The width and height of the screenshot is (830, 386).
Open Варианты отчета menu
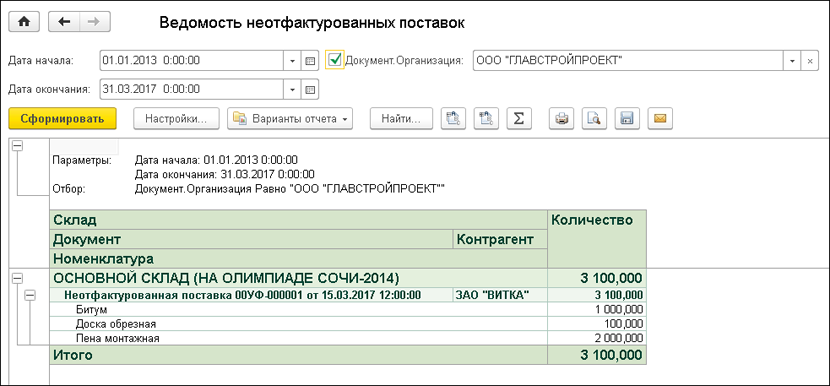pyautogui.click(x=290, y=119)
